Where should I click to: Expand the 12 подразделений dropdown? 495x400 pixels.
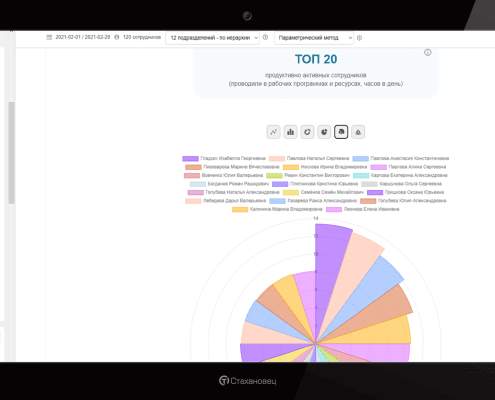213,38
